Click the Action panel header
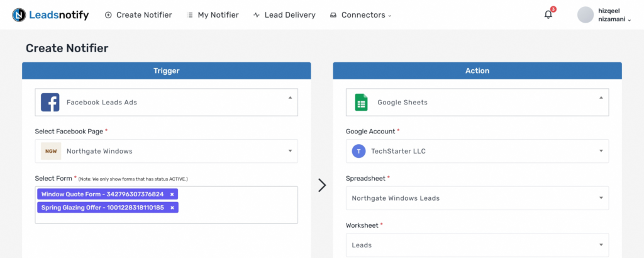This screenshot has width=644, height=258. point(477,70)
